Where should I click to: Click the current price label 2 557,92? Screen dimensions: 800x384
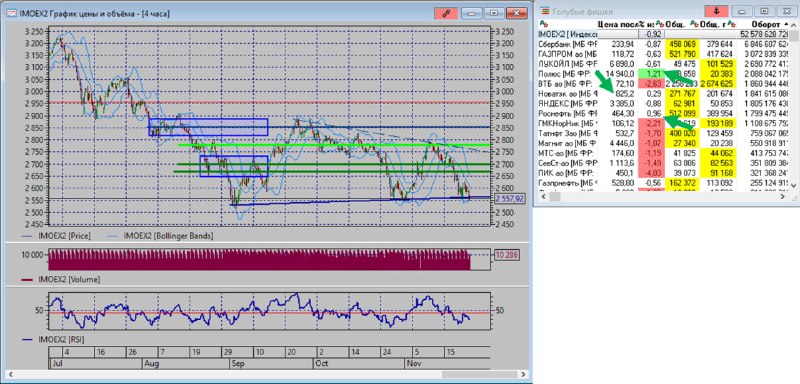[x=509, y=199]
